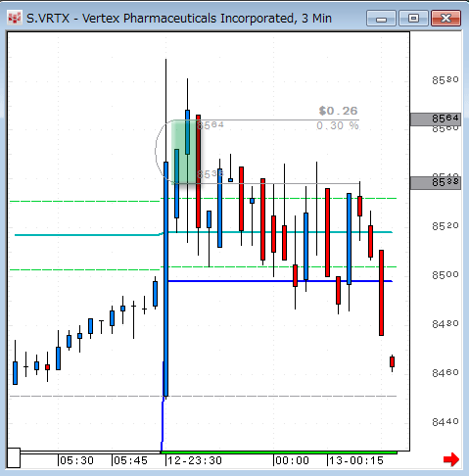469x476 pixels.
Task: Click the tall blue opening candle at 12-23:30
Action: (x=165, y=279)
